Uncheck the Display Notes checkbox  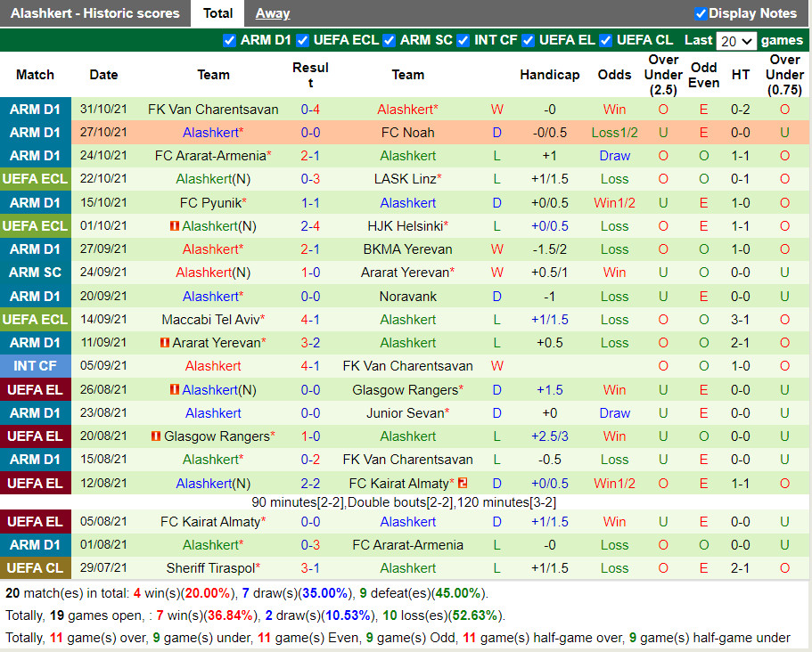pos(701,13)
